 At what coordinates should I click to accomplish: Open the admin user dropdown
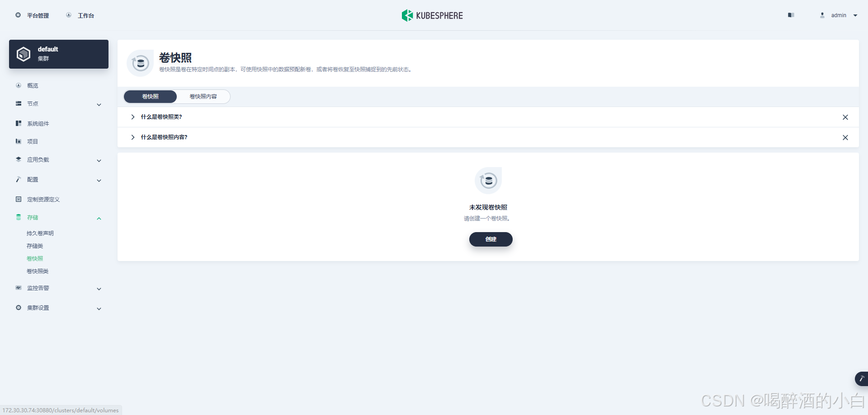(839, 15)
